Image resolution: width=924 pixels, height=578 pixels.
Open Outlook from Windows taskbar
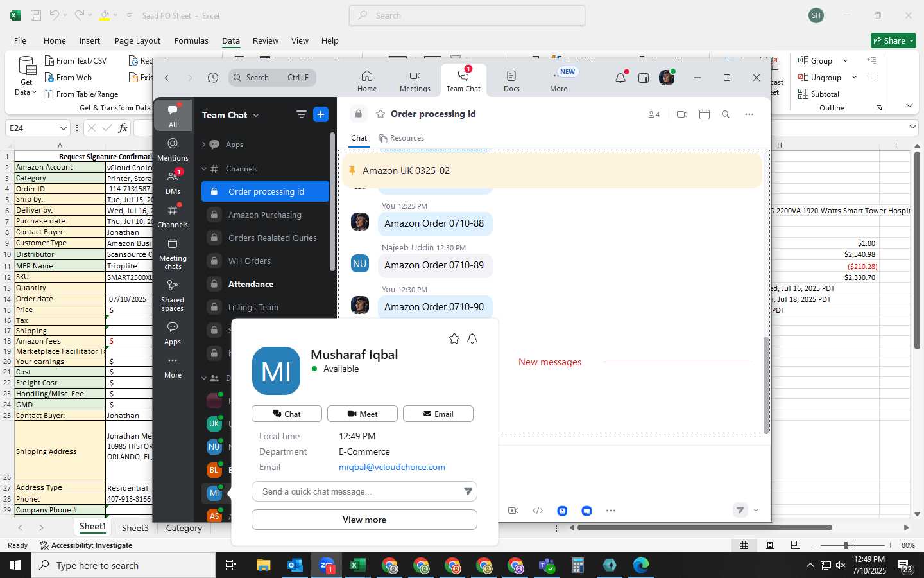(x=295, y=565)
